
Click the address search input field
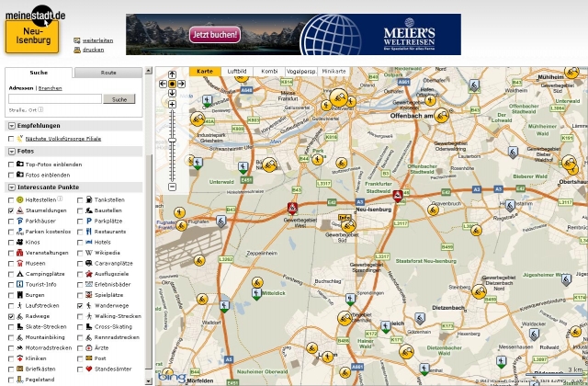coord(54,98)
